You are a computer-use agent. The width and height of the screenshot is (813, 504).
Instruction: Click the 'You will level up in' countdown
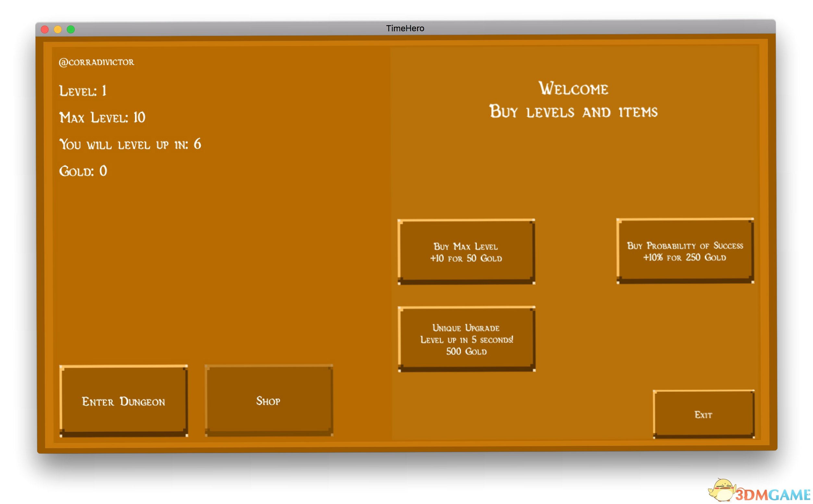(130, 144)
